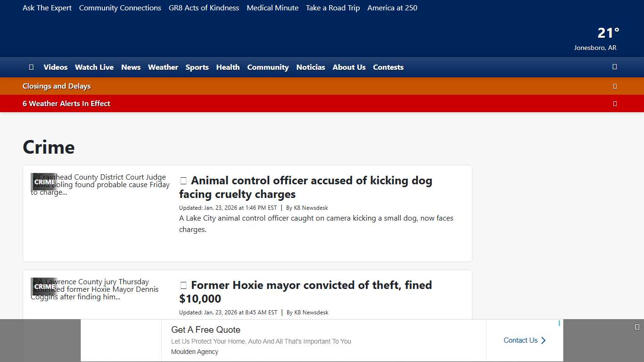Click the CRIME article thumbnail image
The width and height of the screenshot is (644, 362).
tap(44, 182)
